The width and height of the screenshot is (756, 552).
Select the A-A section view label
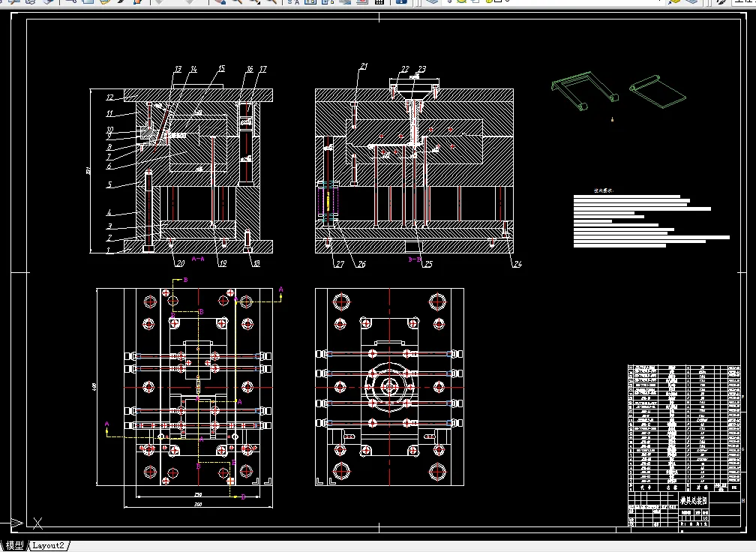click(x=198, y=259)
